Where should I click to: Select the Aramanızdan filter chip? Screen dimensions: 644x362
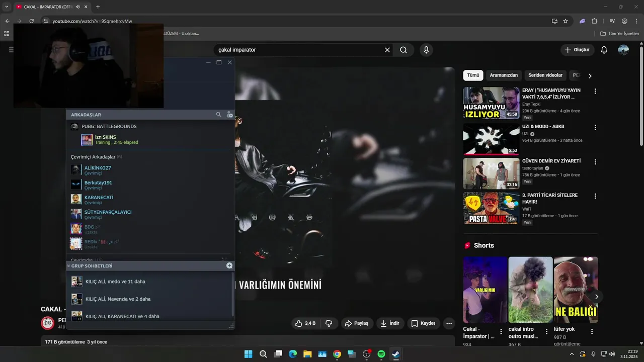click(504, 75)
